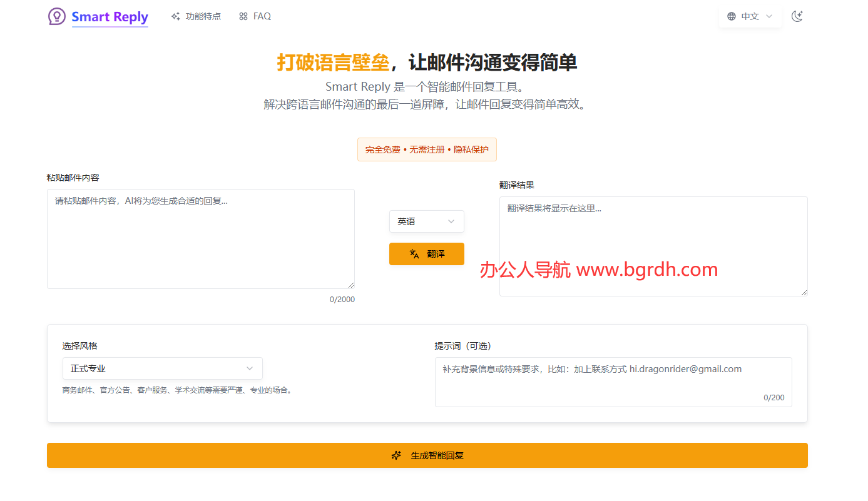Click the translate icon on 翻译 button
This screenshot has width=868, height=501.
coord(414,254)
